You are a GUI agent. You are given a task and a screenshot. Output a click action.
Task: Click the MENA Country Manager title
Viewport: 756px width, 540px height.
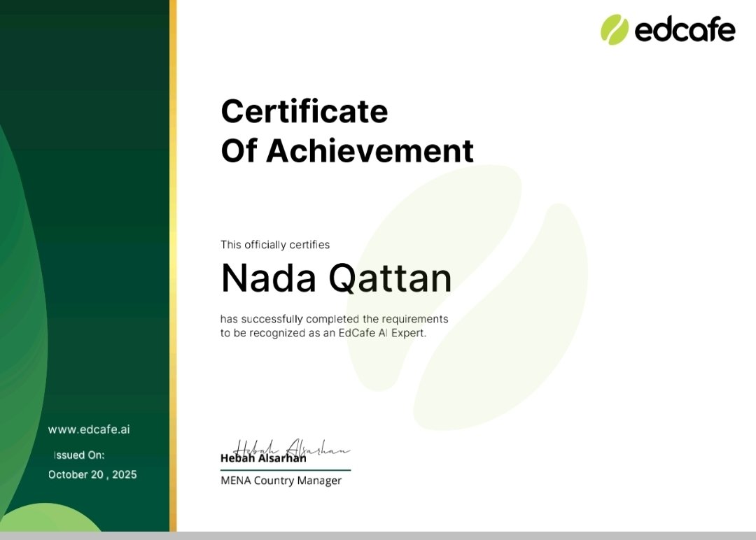281,481
